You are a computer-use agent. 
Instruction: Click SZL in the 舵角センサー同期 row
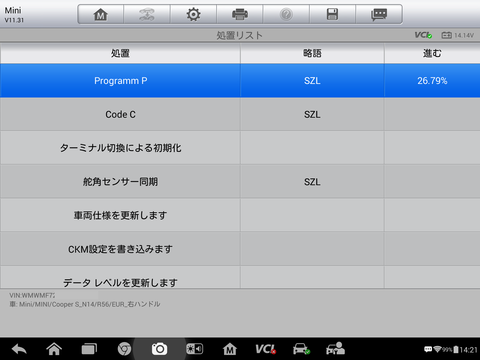[312, 182]
